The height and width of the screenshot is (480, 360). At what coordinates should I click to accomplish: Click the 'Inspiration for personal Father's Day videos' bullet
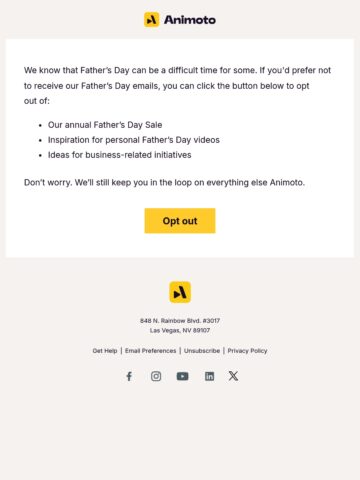pyautogui.click(x=134, y=140)
